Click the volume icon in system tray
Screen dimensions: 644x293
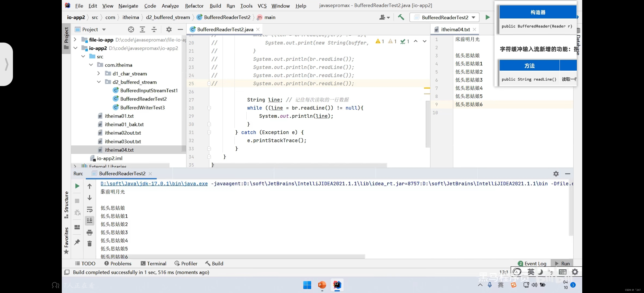pos(534,285)
